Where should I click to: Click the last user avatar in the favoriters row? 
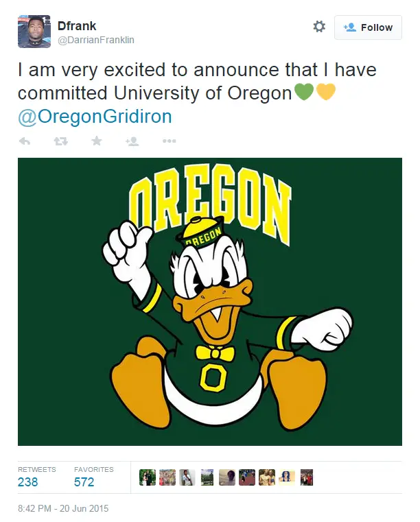307,477
